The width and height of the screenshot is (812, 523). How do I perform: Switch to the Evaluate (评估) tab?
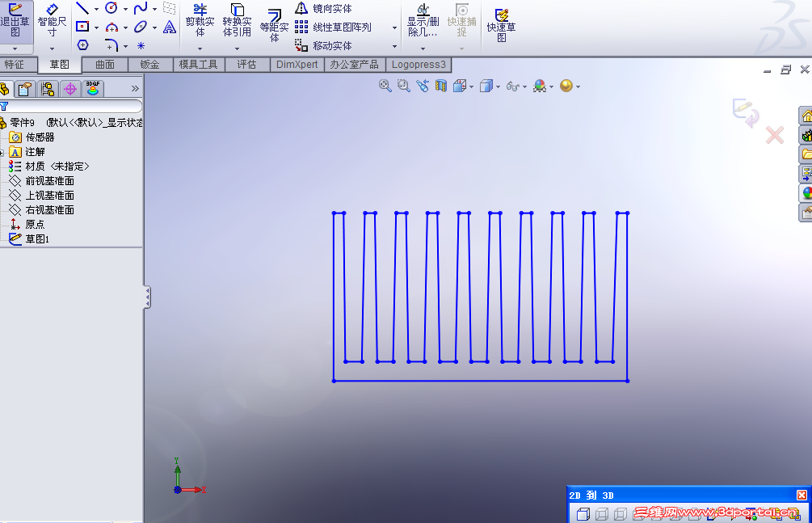click(247, 65)
